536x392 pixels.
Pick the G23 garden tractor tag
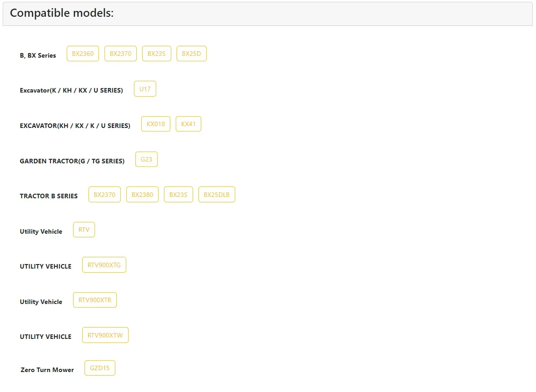[x=146, y=159]
